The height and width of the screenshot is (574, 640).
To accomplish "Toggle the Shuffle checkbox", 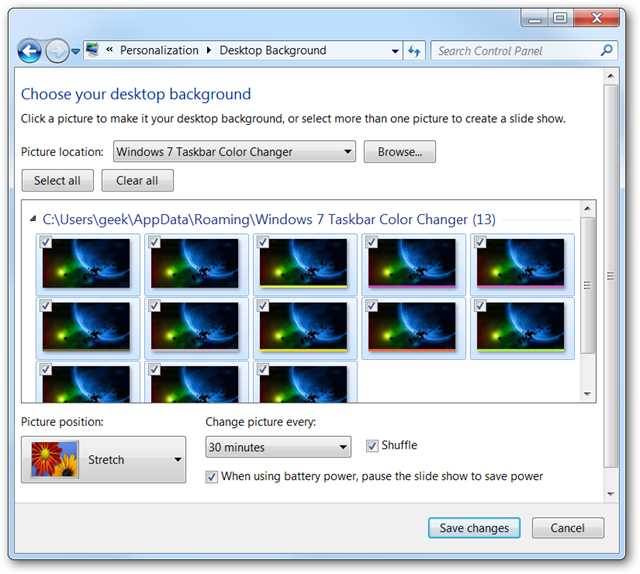I will [x=372, y=446].
